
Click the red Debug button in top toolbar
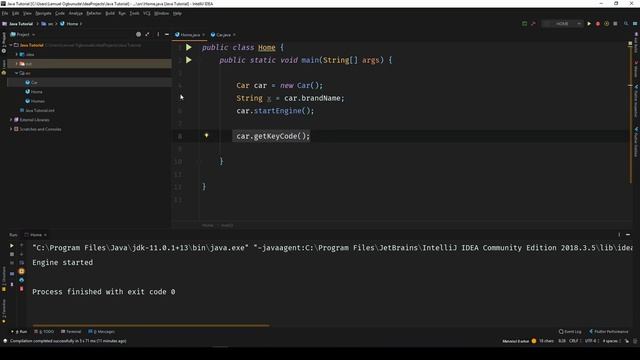598,24
